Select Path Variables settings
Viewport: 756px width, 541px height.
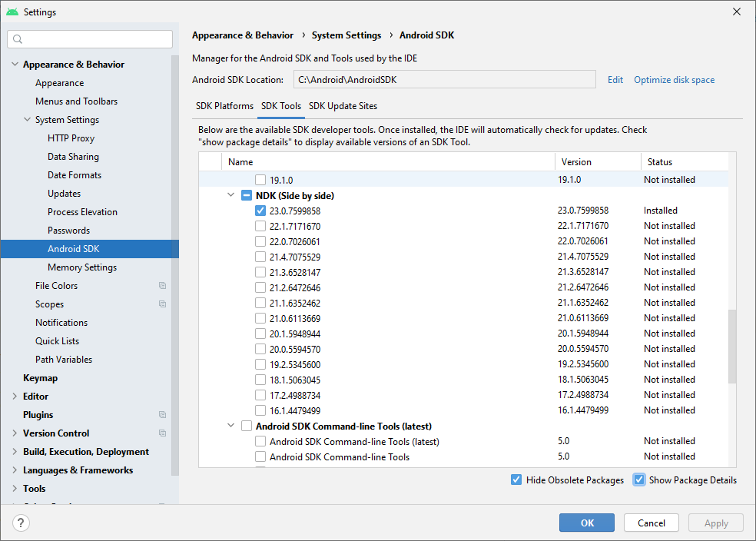(x=64, y=359)
